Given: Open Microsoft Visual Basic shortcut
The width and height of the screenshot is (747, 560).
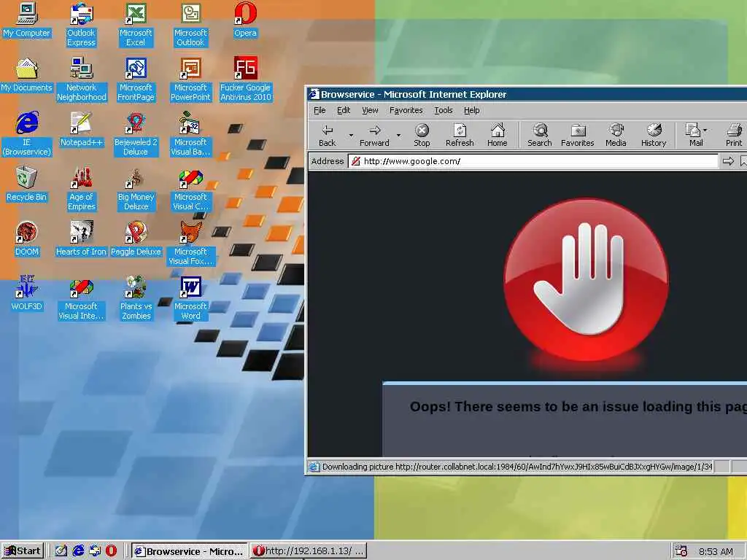Looking at the screenshot, I should [190, 134].
